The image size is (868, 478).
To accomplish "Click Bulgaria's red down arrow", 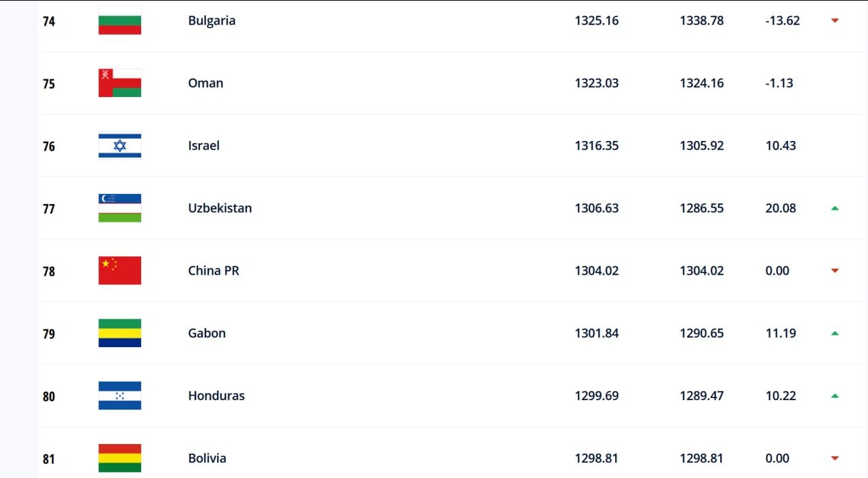I will point(835,20).
